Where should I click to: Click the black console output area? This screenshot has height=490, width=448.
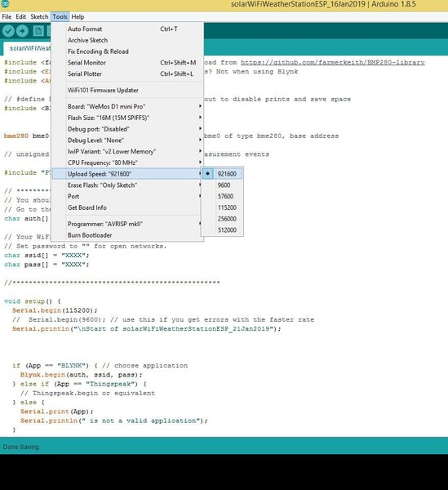pyautogui.click(x=224, y=472)
